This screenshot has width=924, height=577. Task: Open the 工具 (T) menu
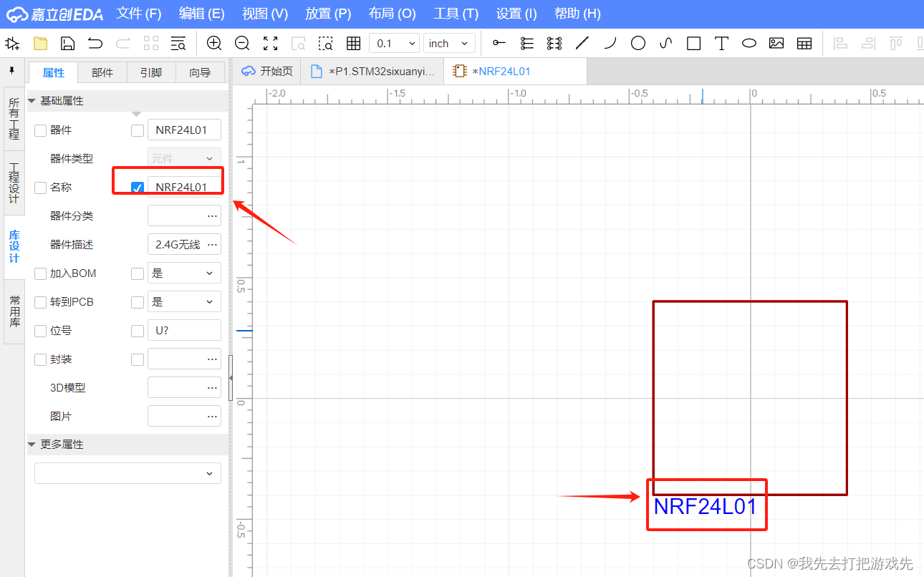(x=456, y=14)
